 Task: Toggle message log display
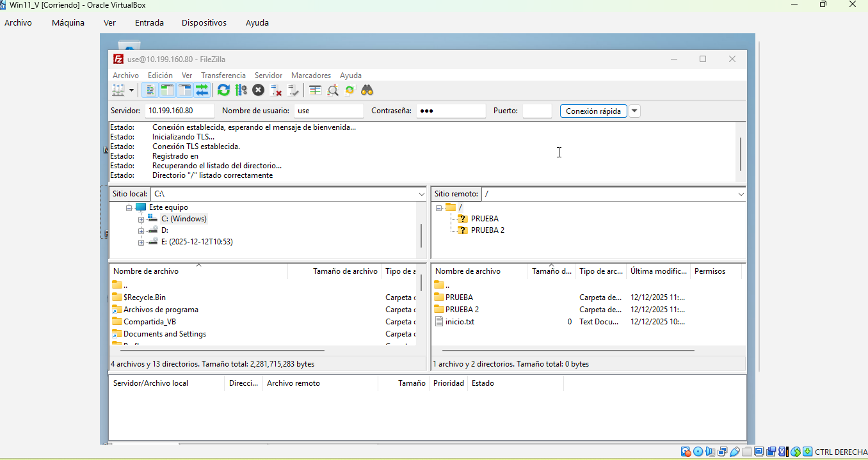(x=150, y=90)
